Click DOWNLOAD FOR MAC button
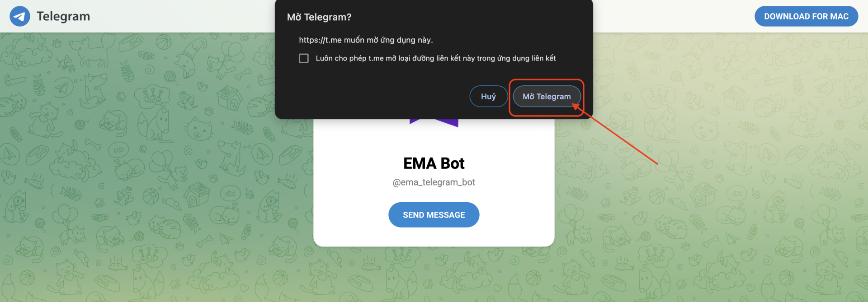Image resolution: width=868 pixels, height=302 pixels. [x=806, y=16]
